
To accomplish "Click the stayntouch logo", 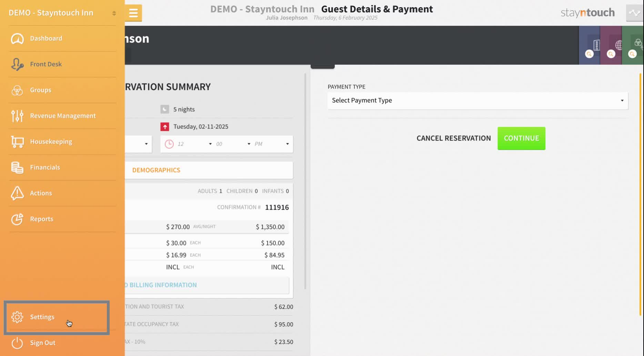I will [588, 13].
